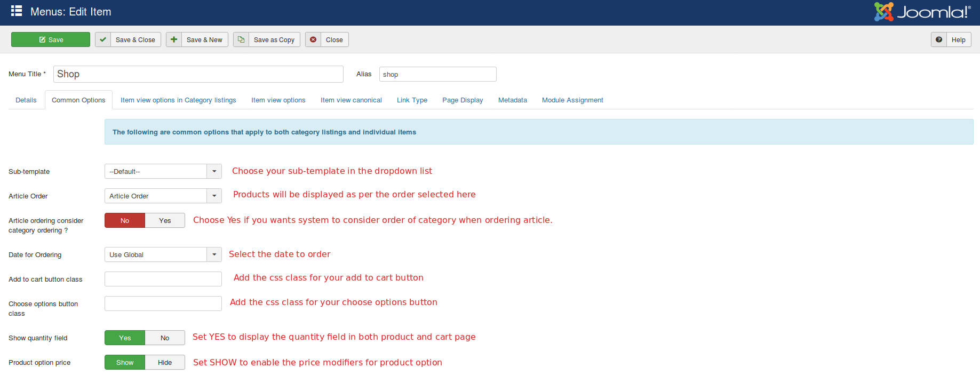Switch to the Details tab

[26, 100]
